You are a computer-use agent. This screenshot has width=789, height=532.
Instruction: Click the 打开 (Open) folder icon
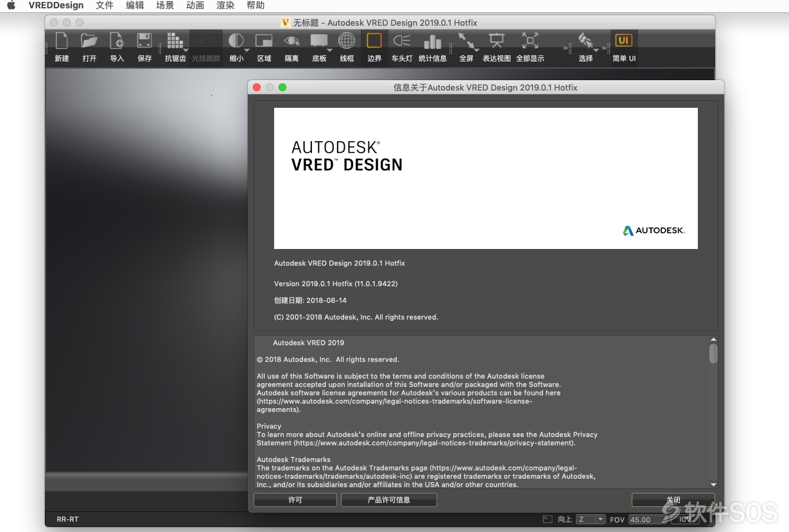click(89, 41)
